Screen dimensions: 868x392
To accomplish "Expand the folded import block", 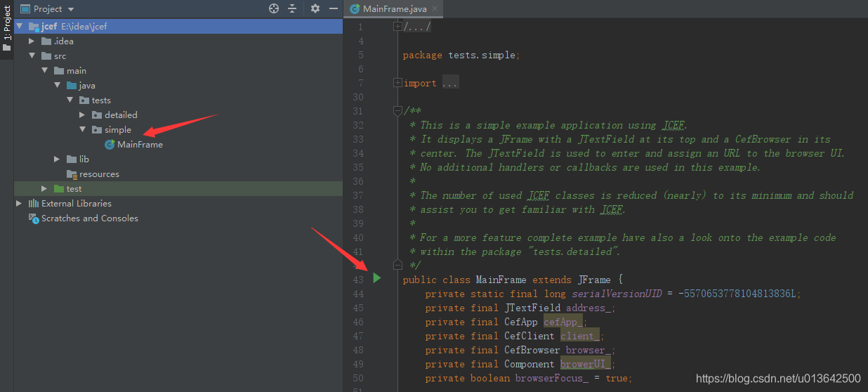I will click(397, 83).
